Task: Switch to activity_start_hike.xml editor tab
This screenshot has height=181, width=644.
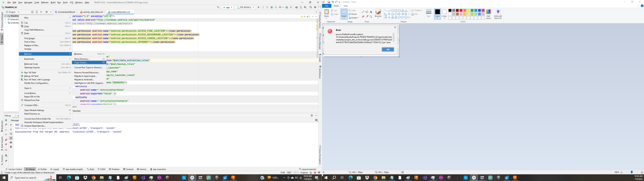Action: 93,12
